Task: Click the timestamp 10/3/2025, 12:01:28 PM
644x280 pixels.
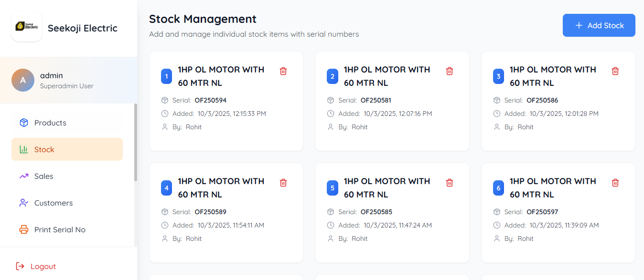Action: tap(564, 114)
